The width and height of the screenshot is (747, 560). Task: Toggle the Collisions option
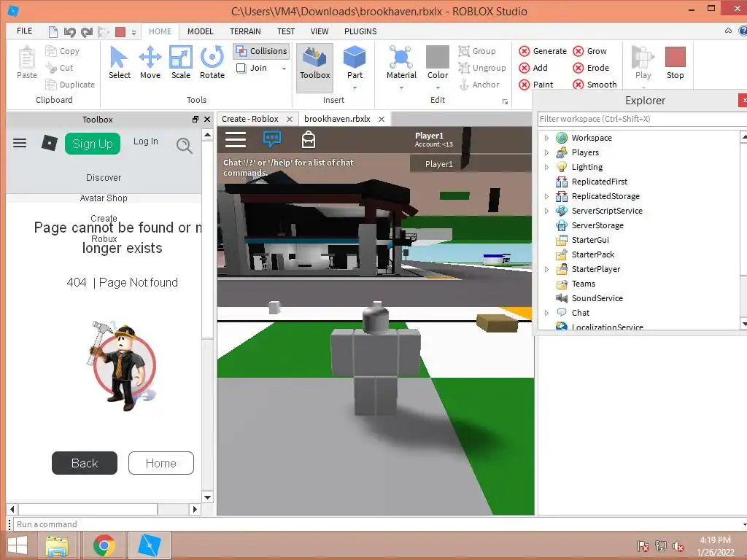click(261, 51)
